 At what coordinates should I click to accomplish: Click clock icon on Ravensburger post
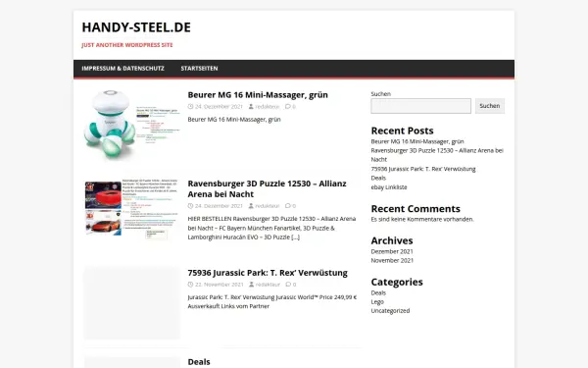click(190, 206)
